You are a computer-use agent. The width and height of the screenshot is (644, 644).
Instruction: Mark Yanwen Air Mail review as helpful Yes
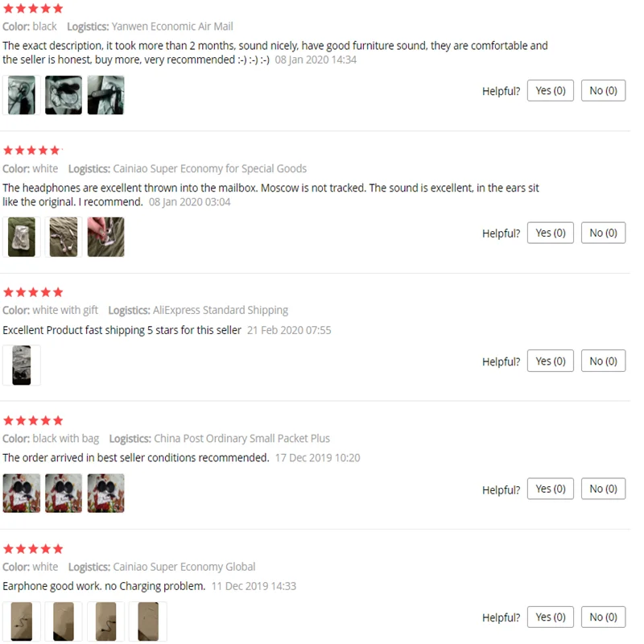pos(550,90)
